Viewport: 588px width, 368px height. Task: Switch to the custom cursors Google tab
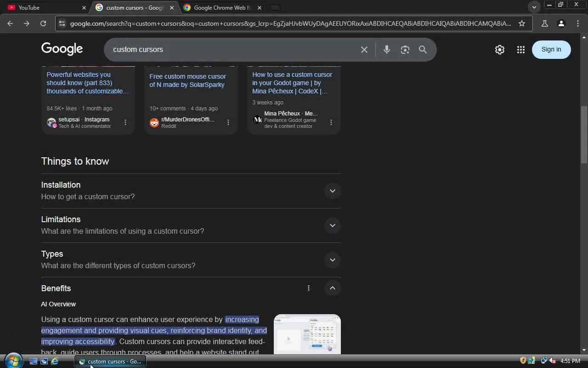click(x=136, y=7)
